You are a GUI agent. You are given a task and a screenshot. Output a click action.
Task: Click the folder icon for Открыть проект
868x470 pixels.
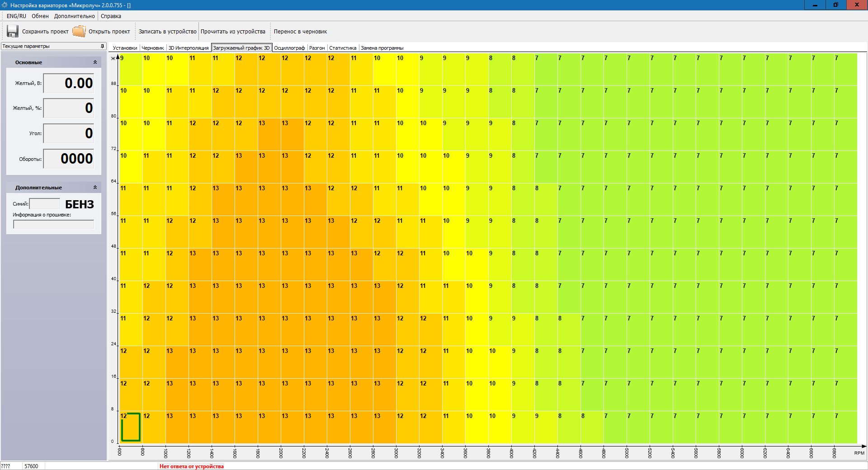79,31
